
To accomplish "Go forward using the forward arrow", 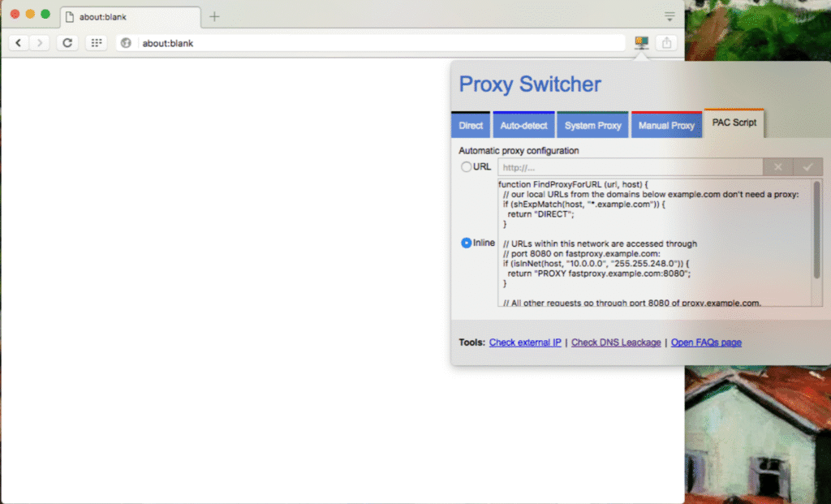I will click(39, 42).
